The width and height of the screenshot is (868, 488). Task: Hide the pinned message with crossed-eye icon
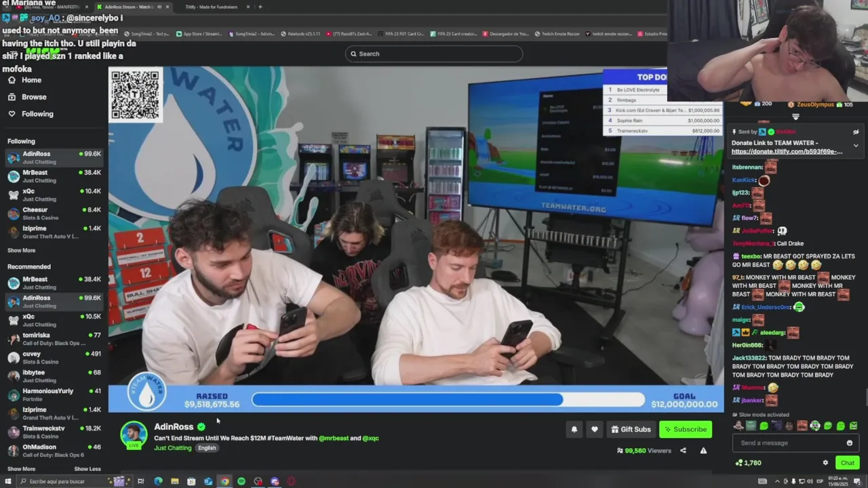click(856, 132)
